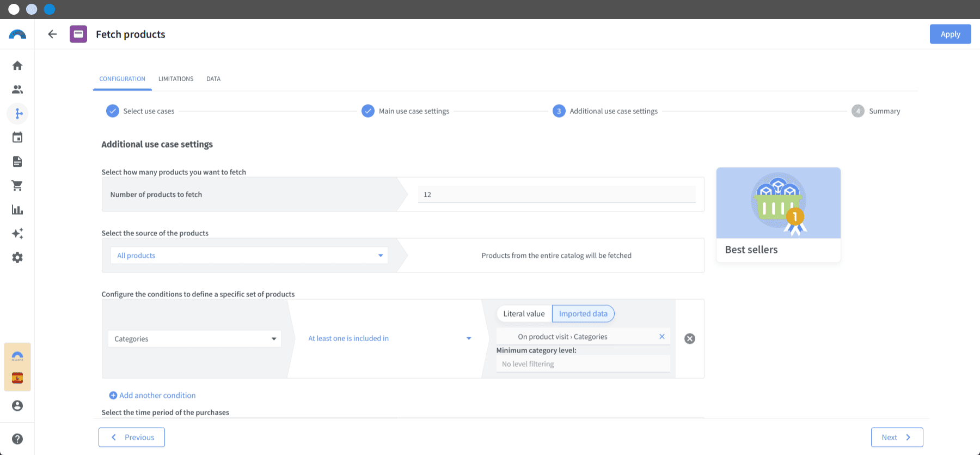Screen dimensions: 980x455
Task: Click the Products from the entire catalog text
Action: pos(556,256)
